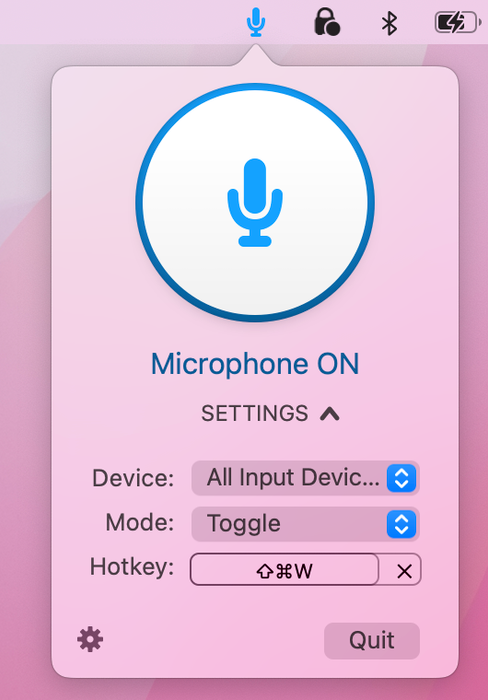Click the blue microphone icon in the menu bar
The width and height of the screenshot is (488, 700).
click(x=256, y=22)
